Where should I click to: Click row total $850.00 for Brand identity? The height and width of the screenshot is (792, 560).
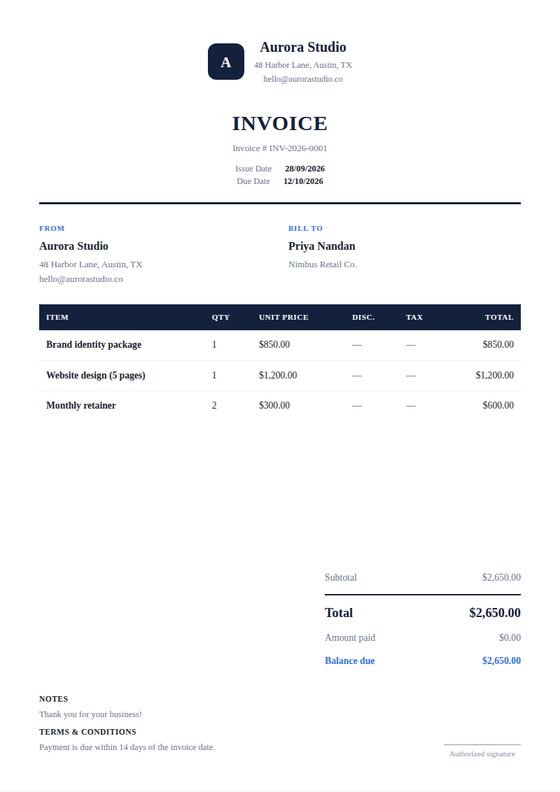pos(498,344)
